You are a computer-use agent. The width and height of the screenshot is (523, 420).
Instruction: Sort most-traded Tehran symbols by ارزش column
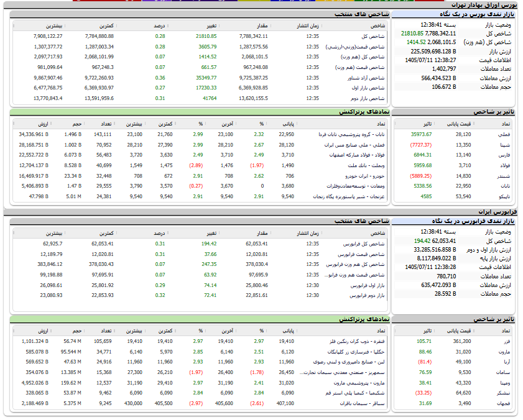point(43,124)
